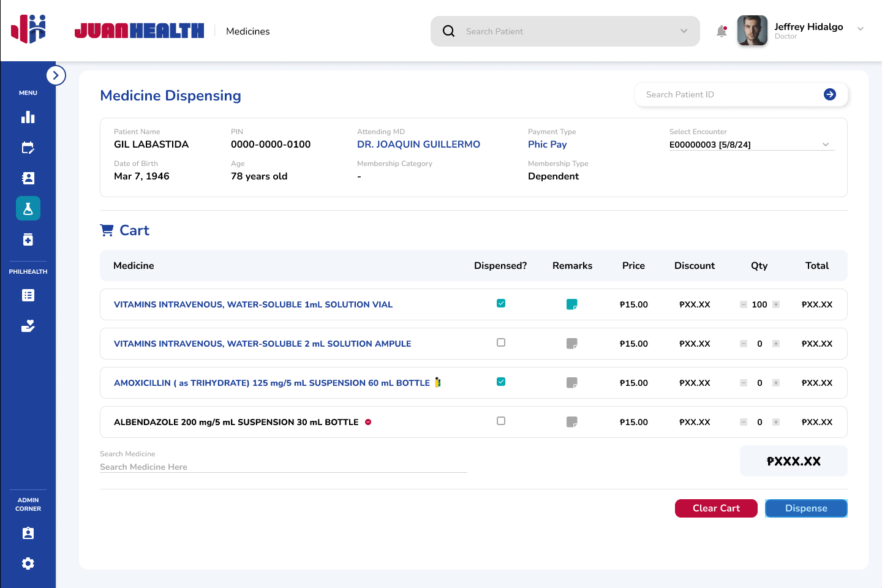Open remarks note for Vitamins 1mL Vial
Image resolution: width=882 pixels, height=588 pixels.
pyautogui.click(x=572, y=304)
